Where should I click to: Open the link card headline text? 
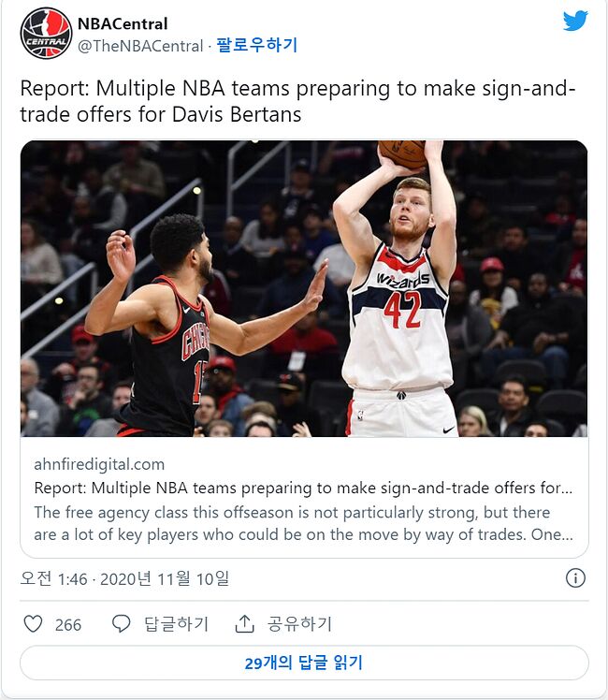[303, 488]
